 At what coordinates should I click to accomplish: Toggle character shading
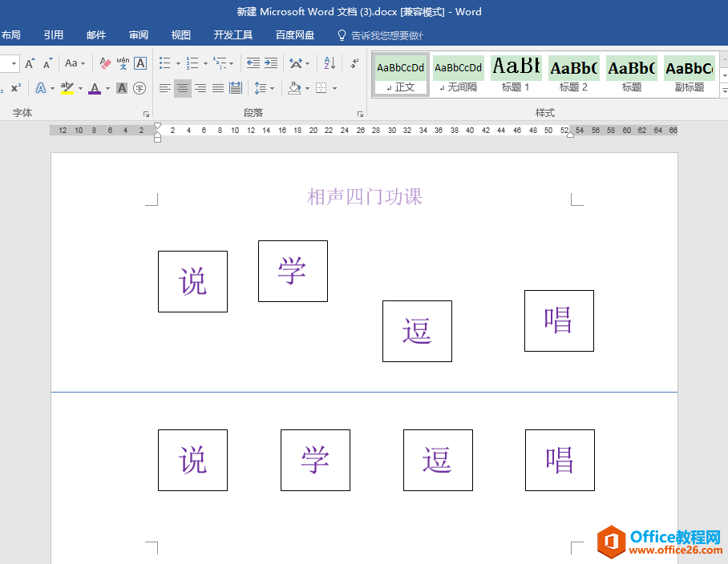pos(122,88)
